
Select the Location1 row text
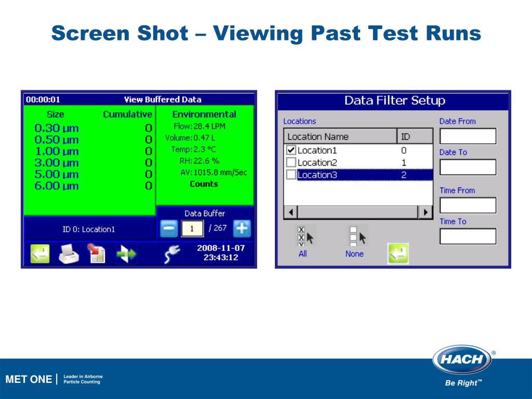317,150
